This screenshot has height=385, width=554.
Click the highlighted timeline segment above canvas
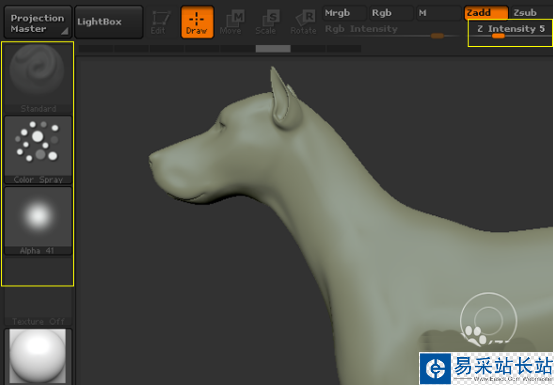click(273, 49)
